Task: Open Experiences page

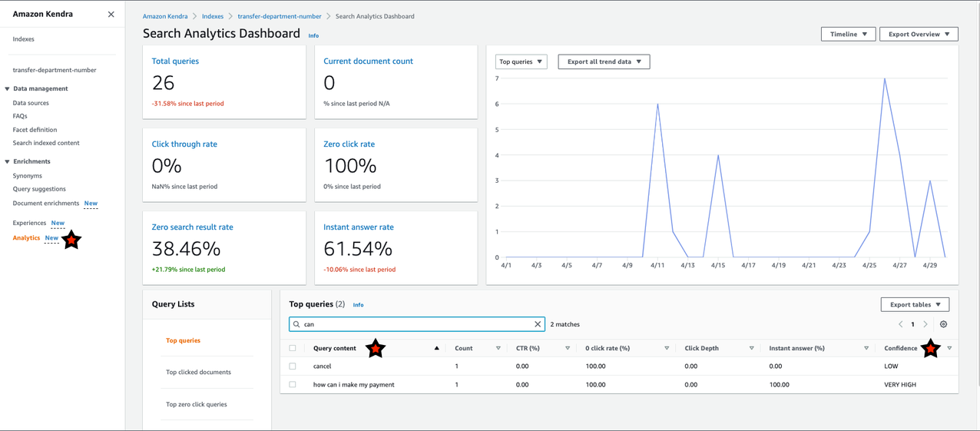Action: [29, 223]
